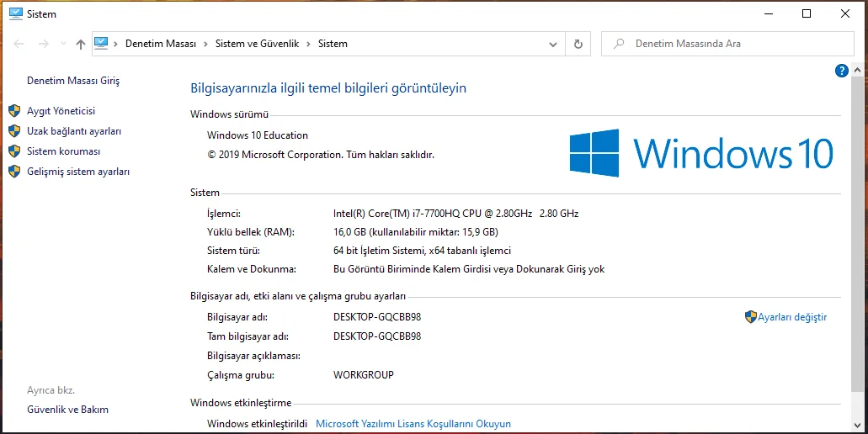Screen dimensions: 868x434
Task: Click 64 bit İşletim Sistemi value
Action: point(422,251)
